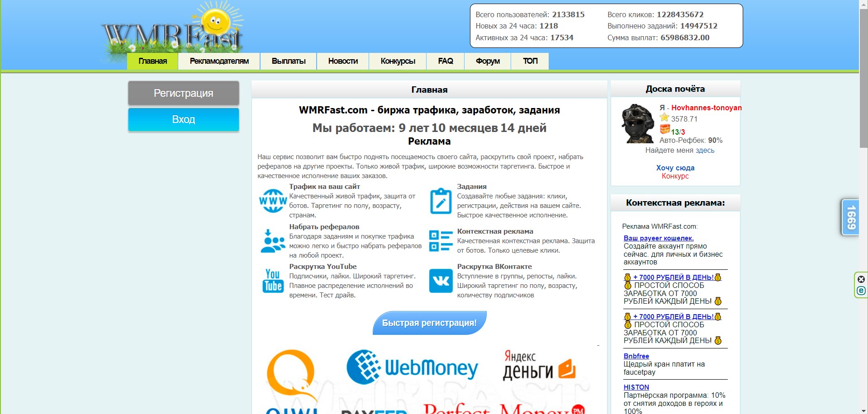The image size is (868, 414).
Task: Open the Ваш payeer кошелек ad link
Action: 659,238
